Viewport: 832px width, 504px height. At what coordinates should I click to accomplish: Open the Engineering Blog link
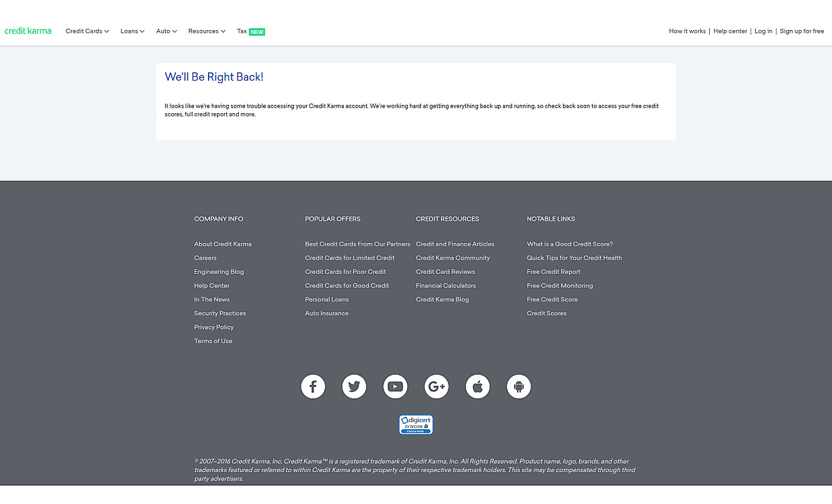pos(219,272)
